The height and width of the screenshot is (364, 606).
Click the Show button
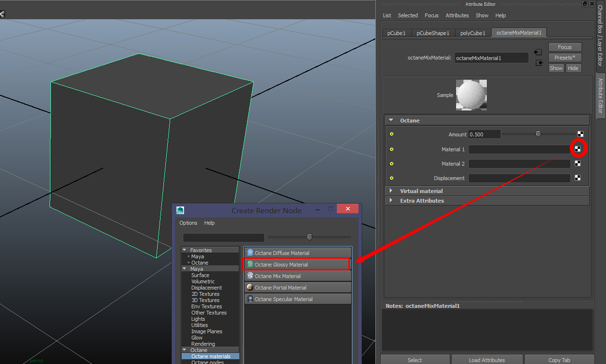(x=556, y=68)
